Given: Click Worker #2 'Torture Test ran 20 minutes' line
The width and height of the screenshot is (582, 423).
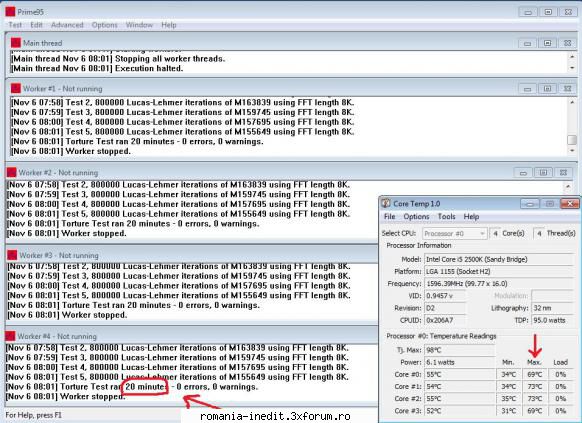Looking at the screenshot, I should 133,224.
